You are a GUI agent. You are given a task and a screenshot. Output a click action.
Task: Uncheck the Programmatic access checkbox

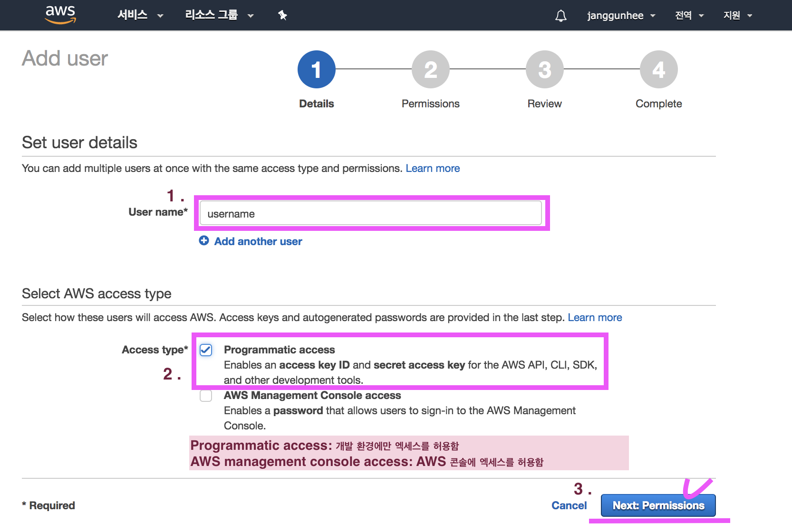[206, 350]
